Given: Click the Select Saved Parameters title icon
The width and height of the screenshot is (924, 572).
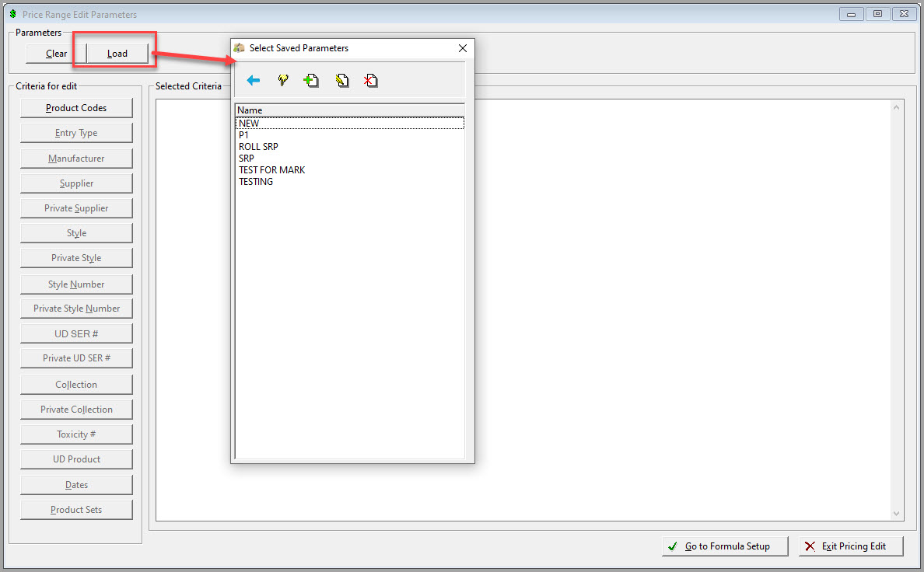Looking at the screenshot, I should (240, 47).
